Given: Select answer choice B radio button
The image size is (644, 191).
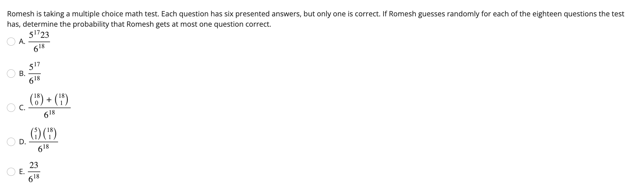Looking at the screenshot, I should pyautogui.click(x=11, y=74).
